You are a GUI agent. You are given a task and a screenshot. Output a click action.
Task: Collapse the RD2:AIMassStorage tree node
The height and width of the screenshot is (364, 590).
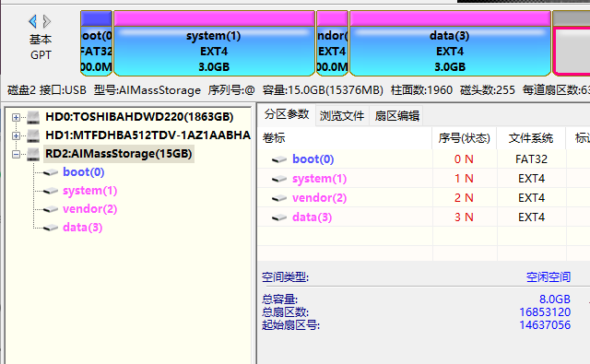click(16, 154)
